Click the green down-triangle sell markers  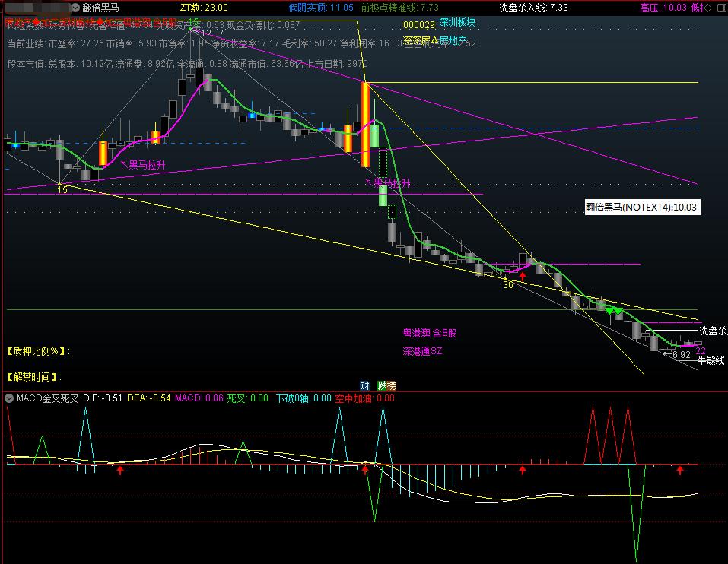[614, 311]
